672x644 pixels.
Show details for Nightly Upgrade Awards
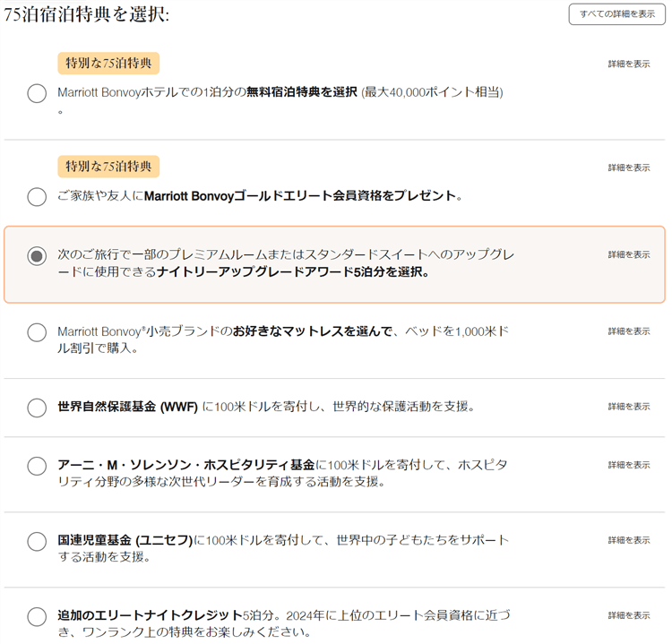[628, 254]
